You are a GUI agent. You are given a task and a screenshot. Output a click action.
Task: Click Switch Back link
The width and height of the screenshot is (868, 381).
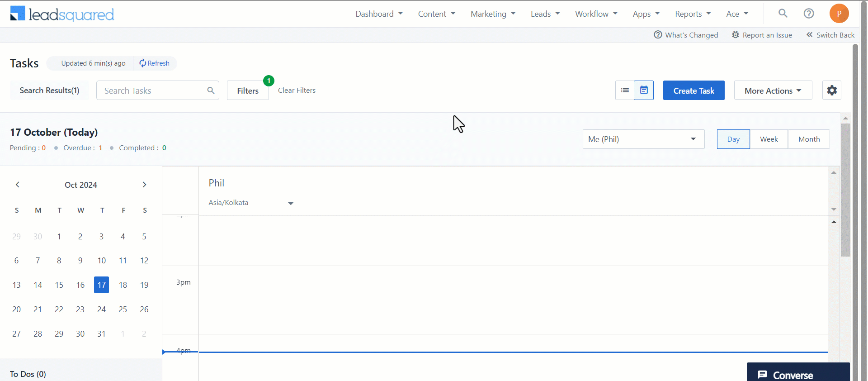(830, 35)
